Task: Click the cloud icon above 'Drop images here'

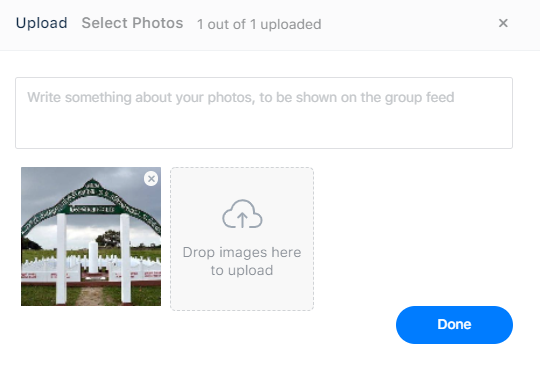Action: point(242,214)
